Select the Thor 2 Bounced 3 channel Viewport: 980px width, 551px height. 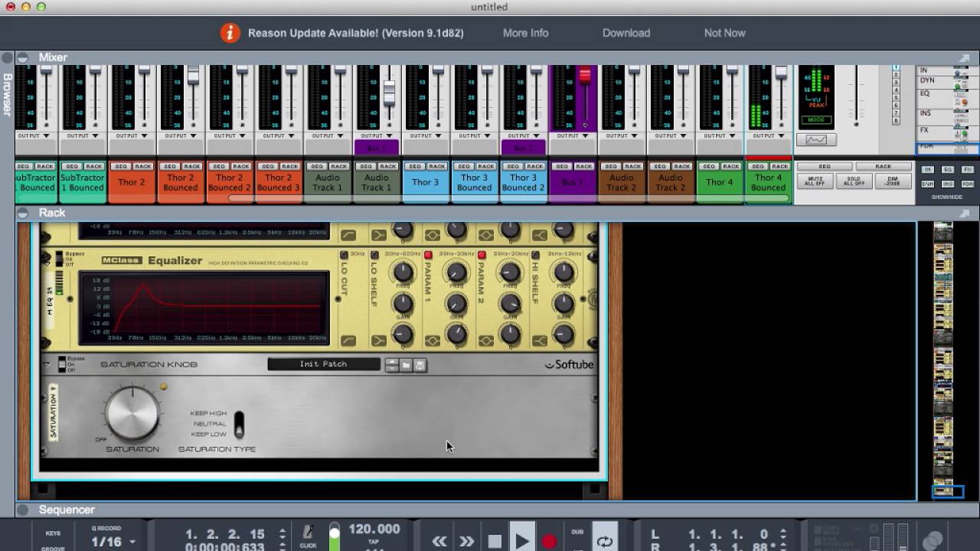coord(278,182)
